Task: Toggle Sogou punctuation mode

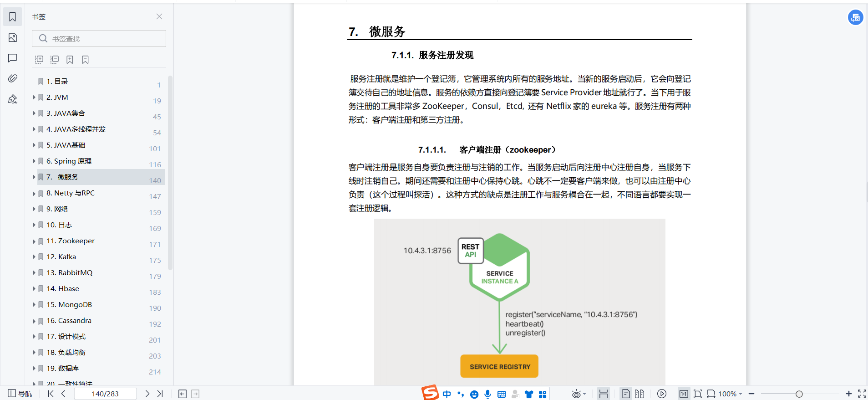Action: (x=461, y=394)
